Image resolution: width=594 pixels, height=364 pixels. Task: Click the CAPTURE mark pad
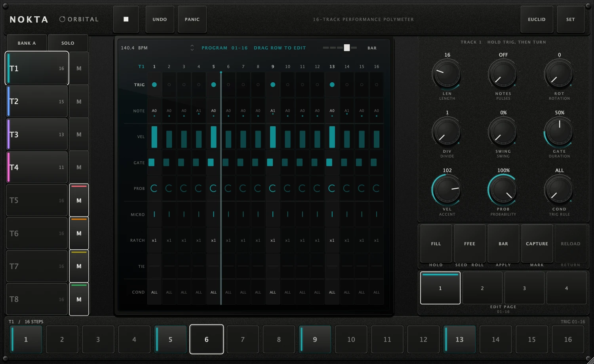click(x=537, y=244)
